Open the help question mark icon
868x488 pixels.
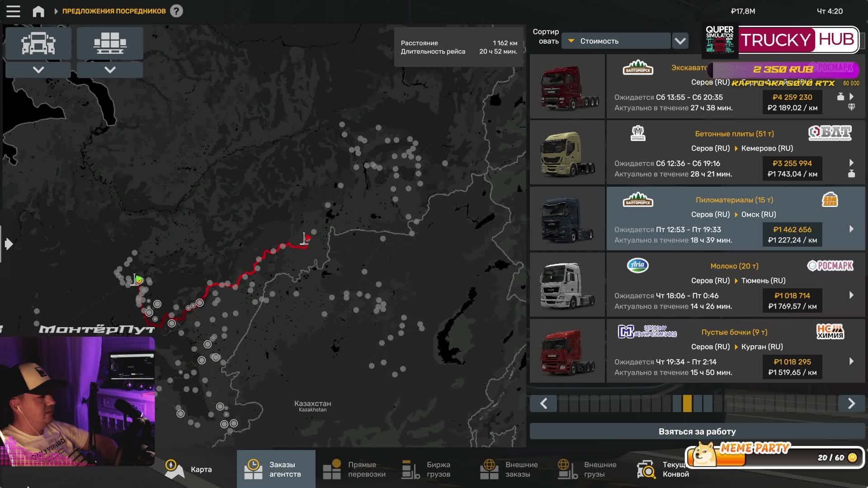176,11
